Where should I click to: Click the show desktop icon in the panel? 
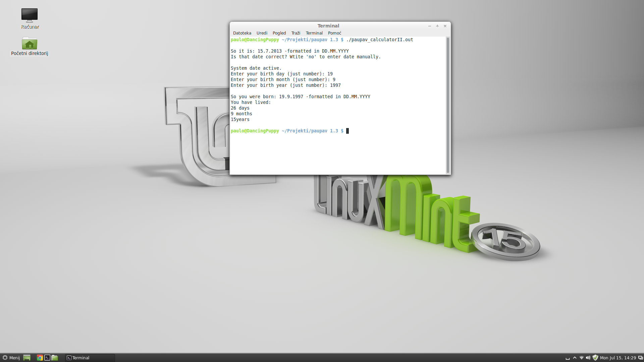click(x=27, y=358)
